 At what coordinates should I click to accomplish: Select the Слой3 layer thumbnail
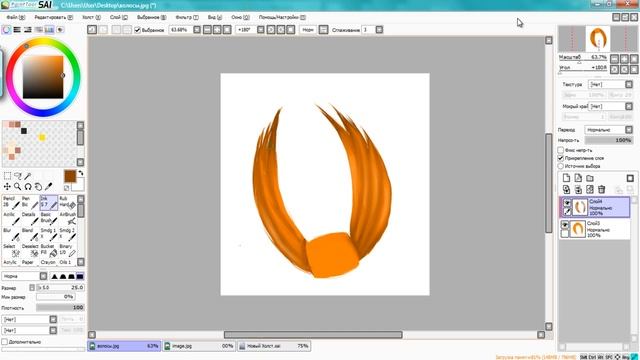coord(578,229)
